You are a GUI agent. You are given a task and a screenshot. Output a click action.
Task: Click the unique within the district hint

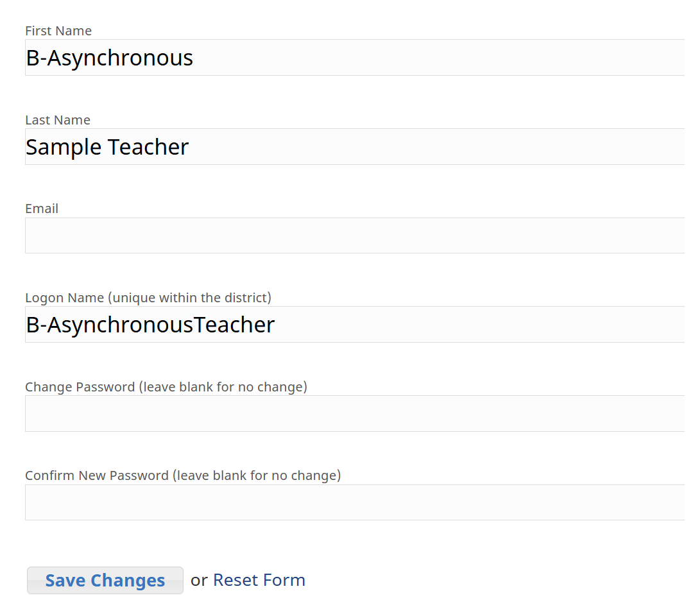click(190, 298)
